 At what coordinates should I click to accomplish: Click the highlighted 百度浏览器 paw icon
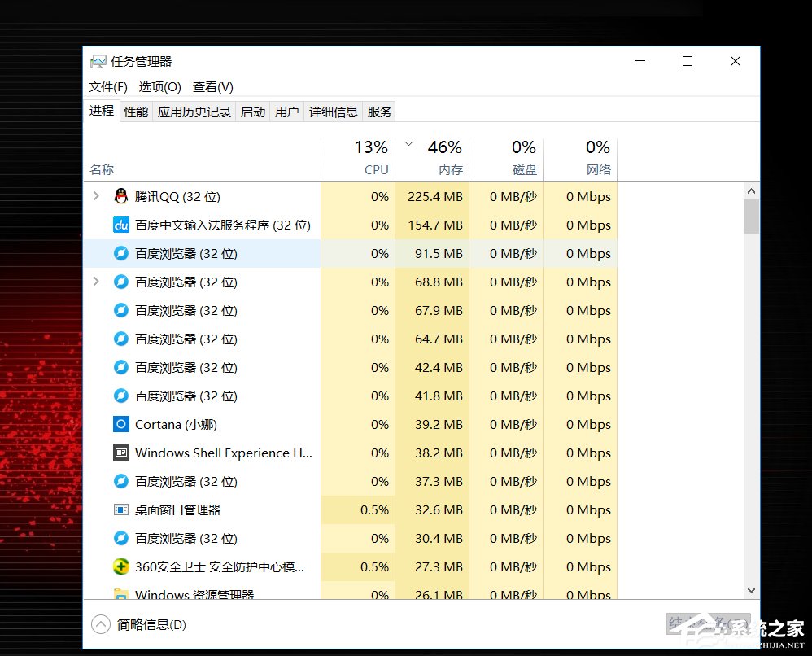(x=120, y=253)
